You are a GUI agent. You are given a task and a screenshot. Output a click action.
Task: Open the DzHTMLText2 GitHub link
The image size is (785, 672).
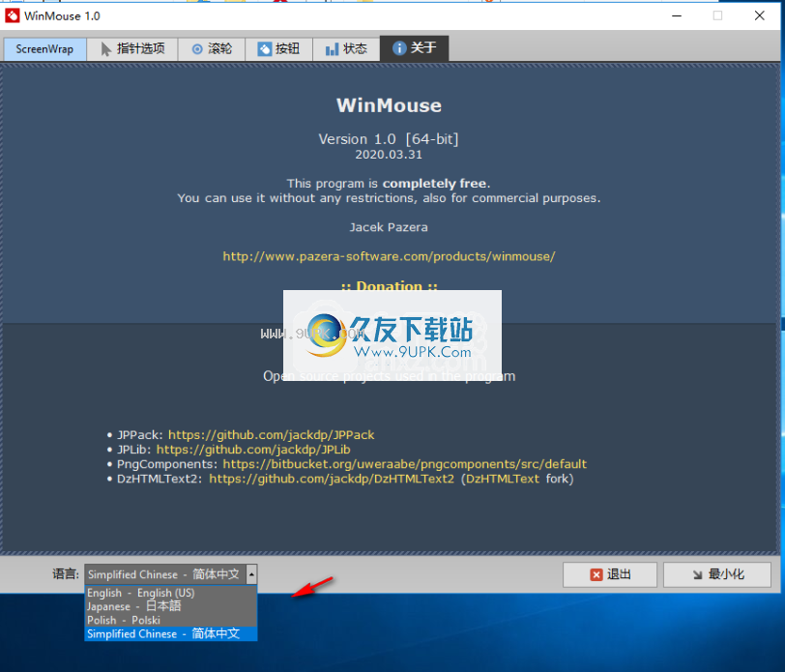[x=332, y=479]
